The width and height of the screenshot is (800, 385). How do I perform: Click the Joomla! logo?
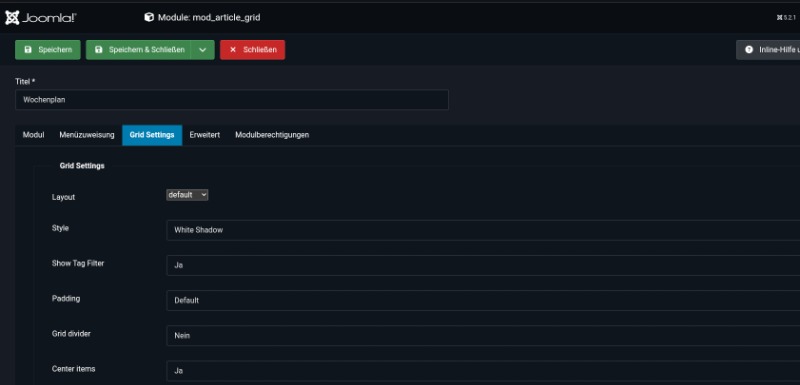click(x=41, y=18)
